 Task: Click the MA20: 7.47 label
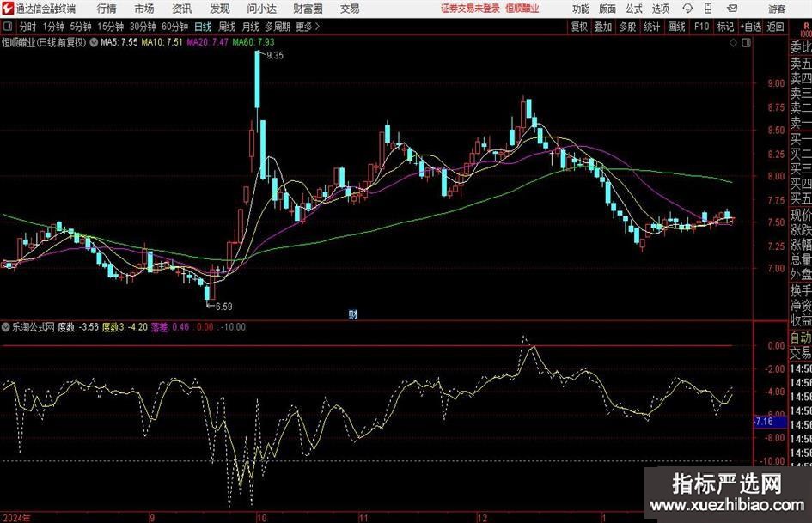[207, 42]
